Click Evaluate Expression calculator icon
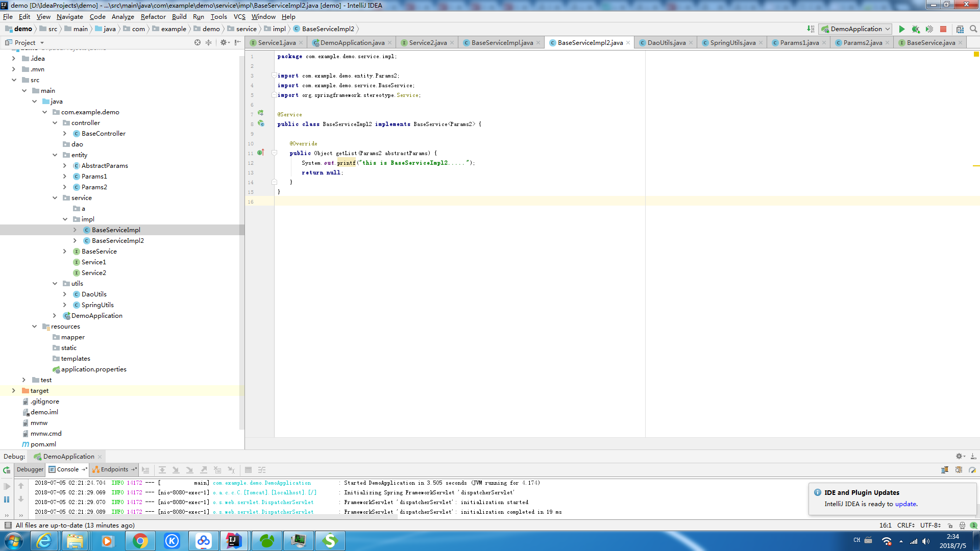The image size is (980, 551). (248, 470)
